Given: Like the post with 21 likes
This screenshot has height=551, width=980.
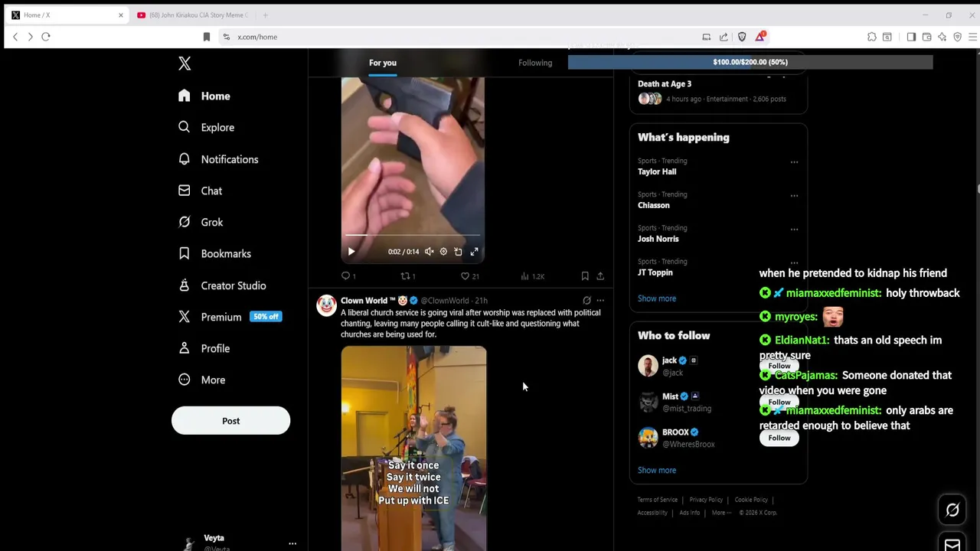Looking at the screenshot, I should (x=469, y=276).
